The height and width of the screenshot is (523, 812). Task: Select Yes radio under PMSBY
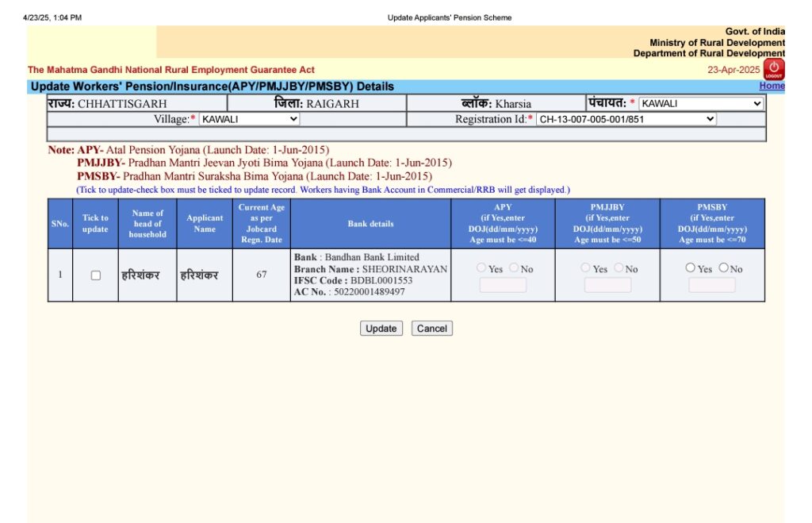pos(691,268)
